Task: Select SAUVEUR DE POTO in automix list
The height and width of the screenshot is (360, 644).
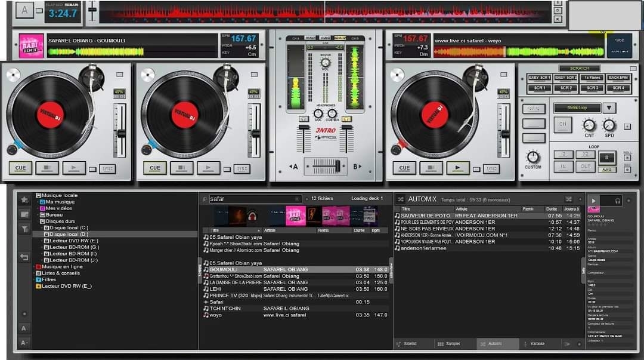Action: click(488, 216)
